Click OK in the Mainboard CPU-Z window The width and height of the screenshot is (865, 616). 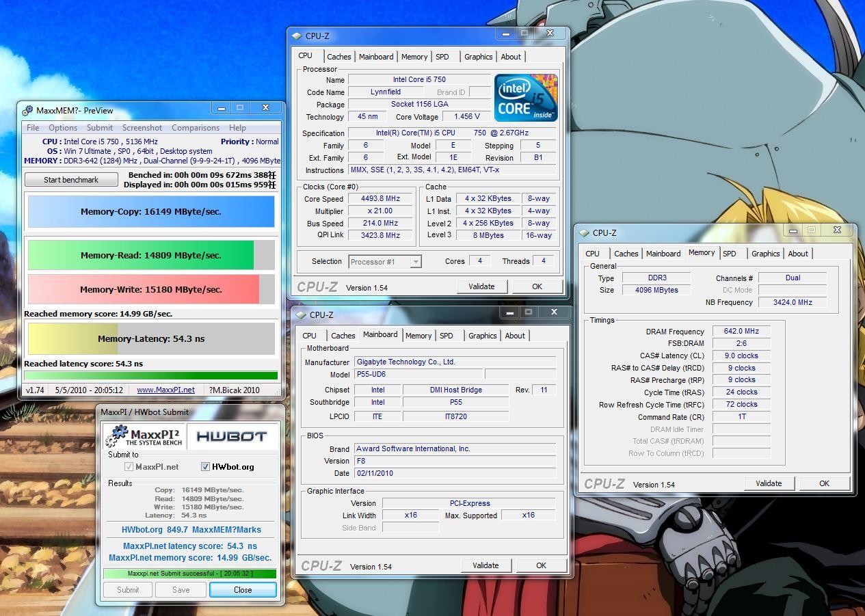click(541, 565)
